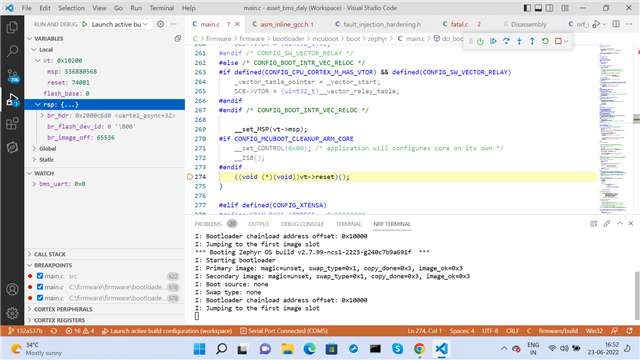This screenshot has height=360, width=640.
Task: Open the Explorer view in activity bar
Action: click(12, 27)
